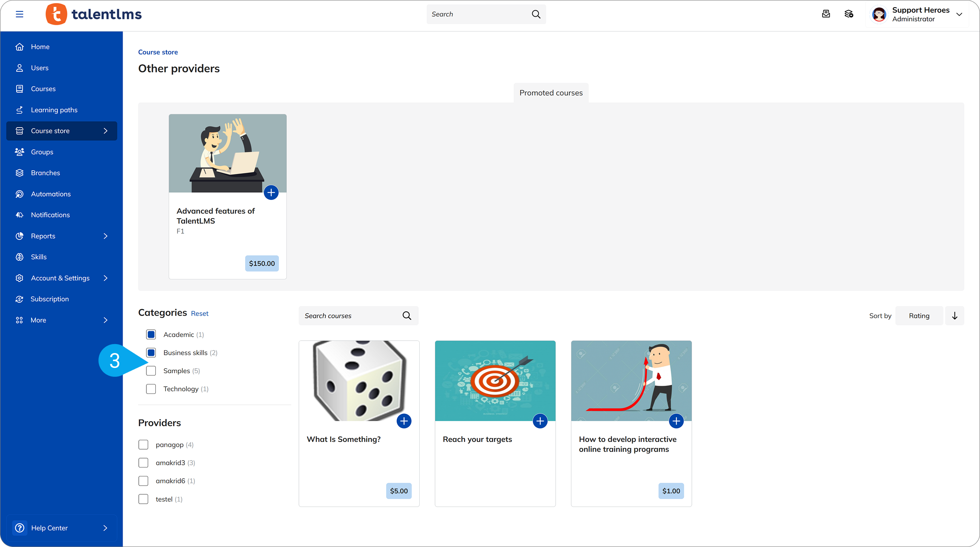The width and height of the screenshot is (980, 547).
Task: Open the Automations panel
Action: [51, 194]
